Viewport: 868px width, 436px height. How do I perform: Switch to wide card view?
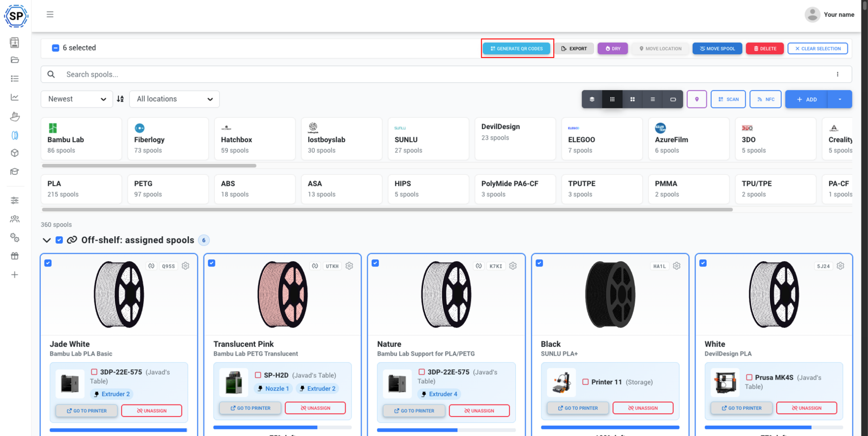673,99
